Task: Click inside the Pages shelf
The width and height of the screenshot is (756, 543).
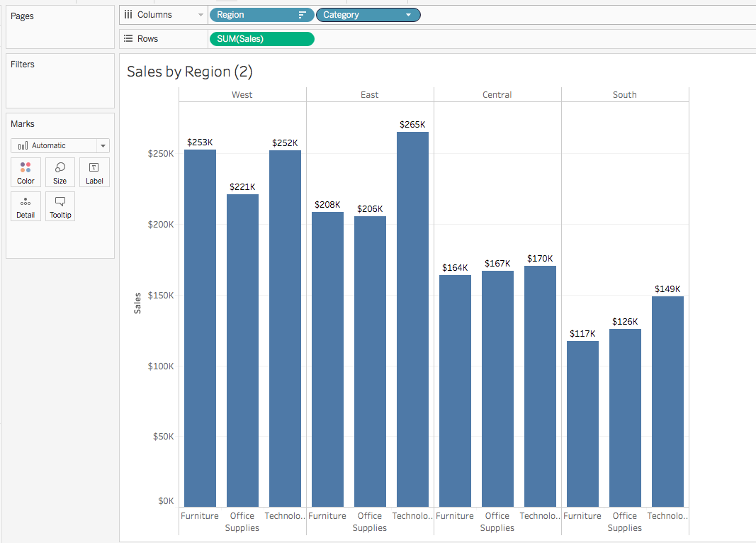Action: (x=60, y=34)
